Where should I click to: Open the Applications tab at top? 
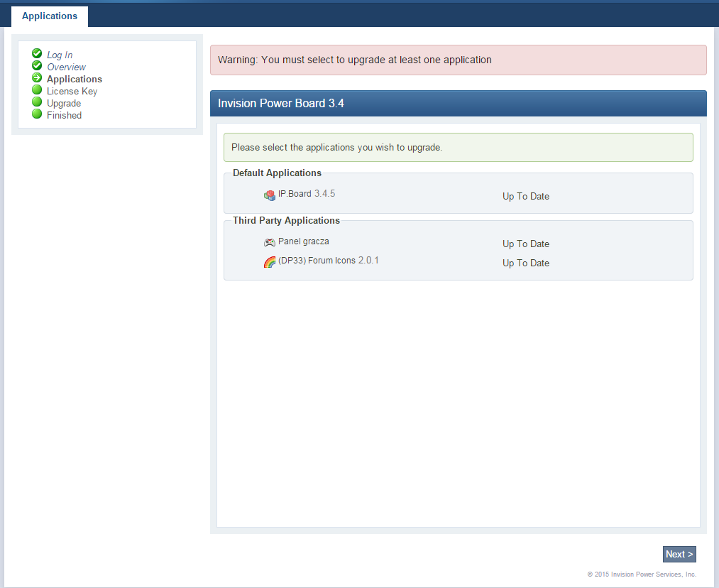(50, 16)
